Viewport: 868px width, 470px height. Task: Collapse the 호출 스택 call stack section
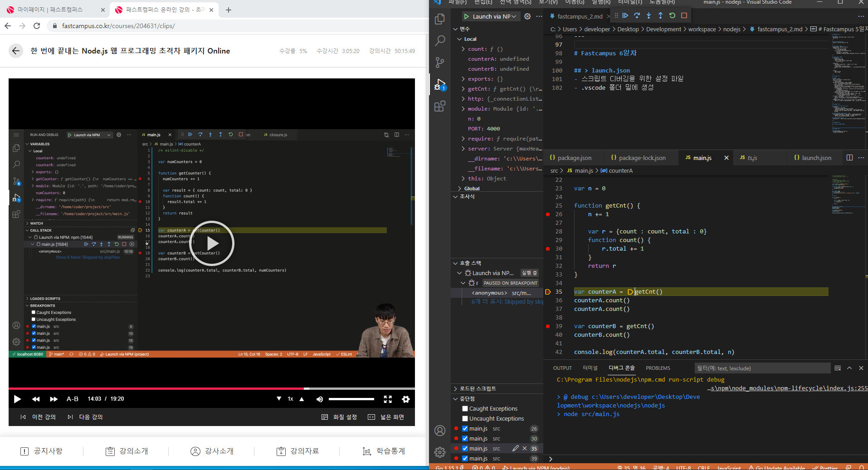(x=497, y=263)
